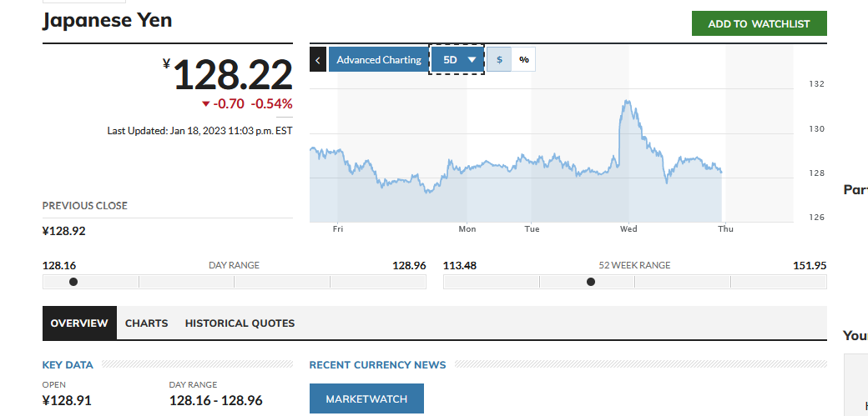The width and height of the screenshot is (868, 416).
Task: Open the Charts tab
Action: click(147, 323)
